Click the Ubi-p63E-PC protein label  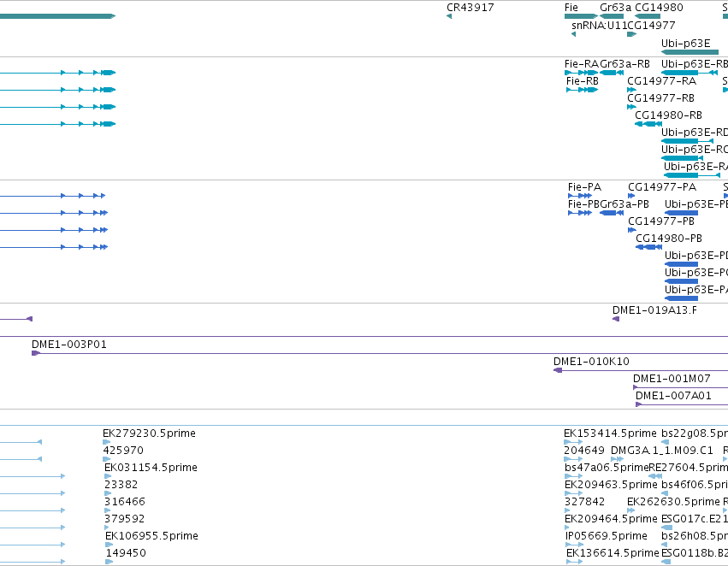696,274
